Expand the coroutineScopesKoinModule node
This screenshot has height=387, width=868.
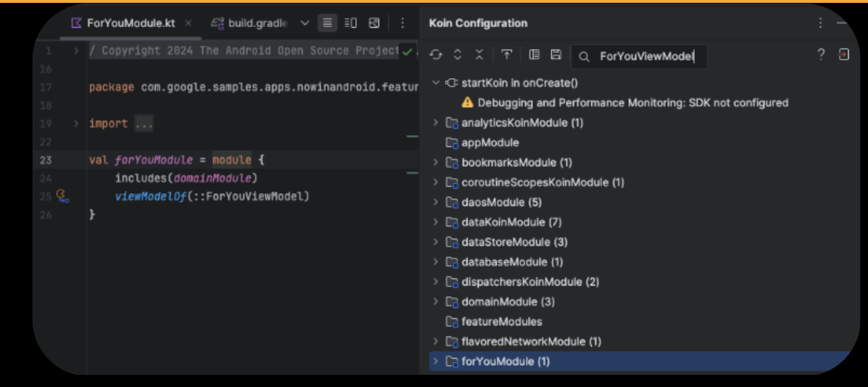click(x=436, y=182)
